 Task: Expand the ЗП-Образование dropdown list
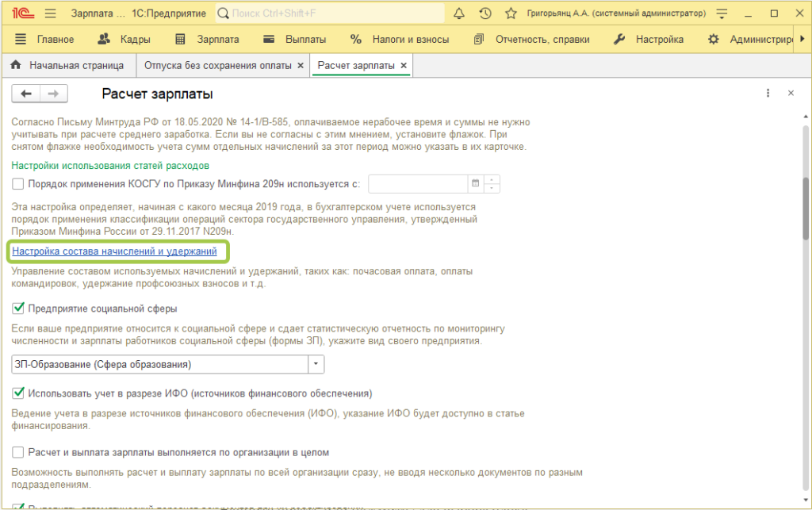316,364
